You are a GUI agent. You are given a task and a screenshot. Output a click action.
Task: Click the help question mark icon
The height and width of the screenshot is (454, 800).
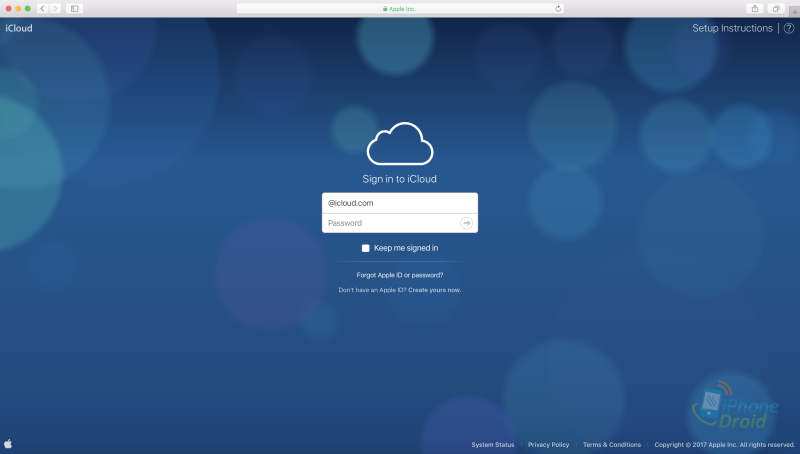click(789, 29)
